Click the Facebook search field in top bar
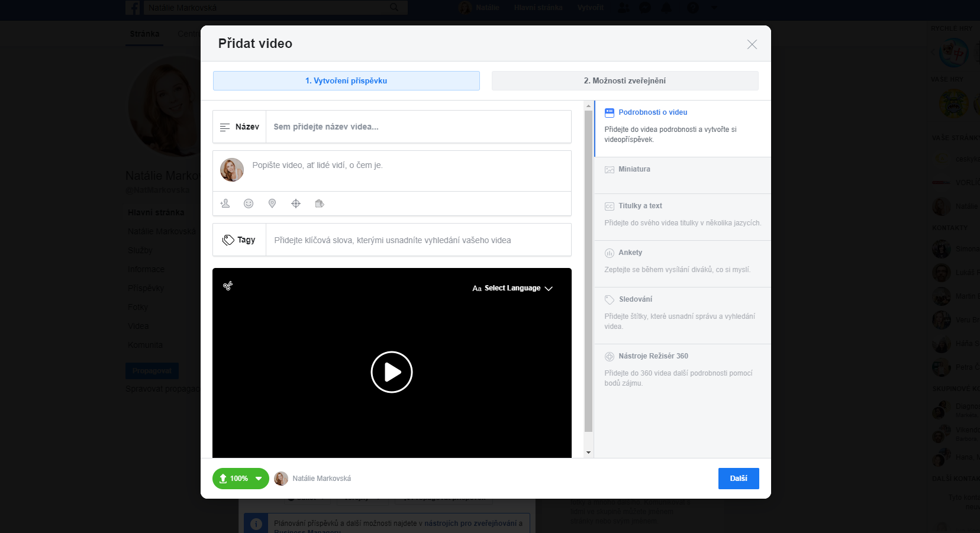 (276, 8)
